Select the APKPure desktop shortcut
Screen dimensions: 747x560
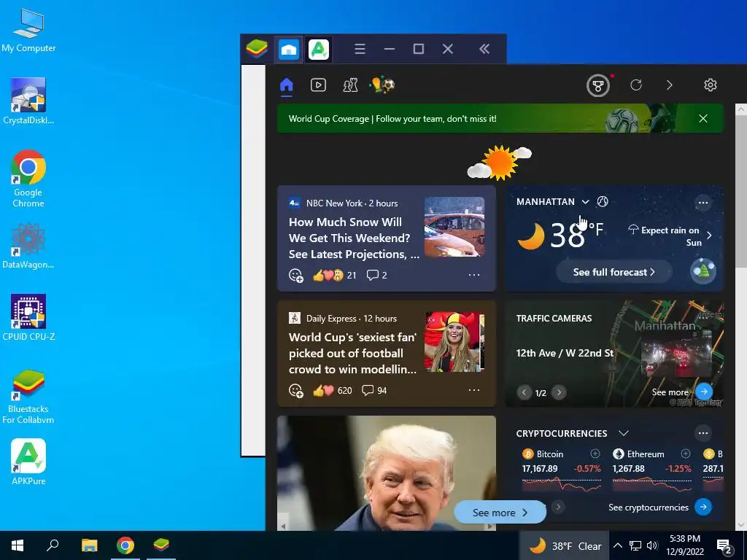(x=28, y=462)
